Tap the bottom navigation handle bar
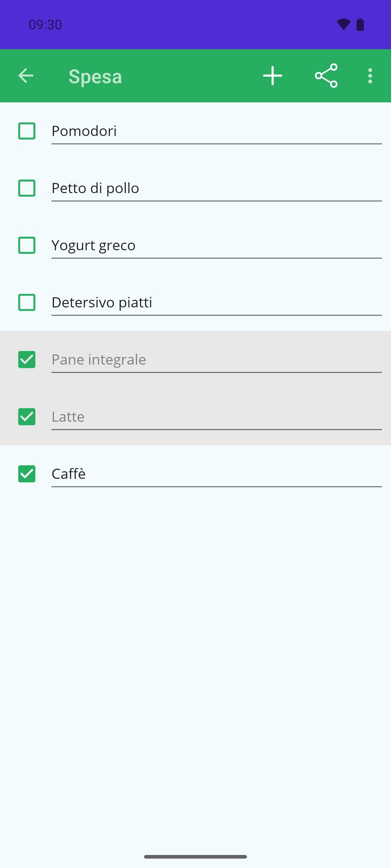Viewport: 391px width, 868px height. coord(195,857)
